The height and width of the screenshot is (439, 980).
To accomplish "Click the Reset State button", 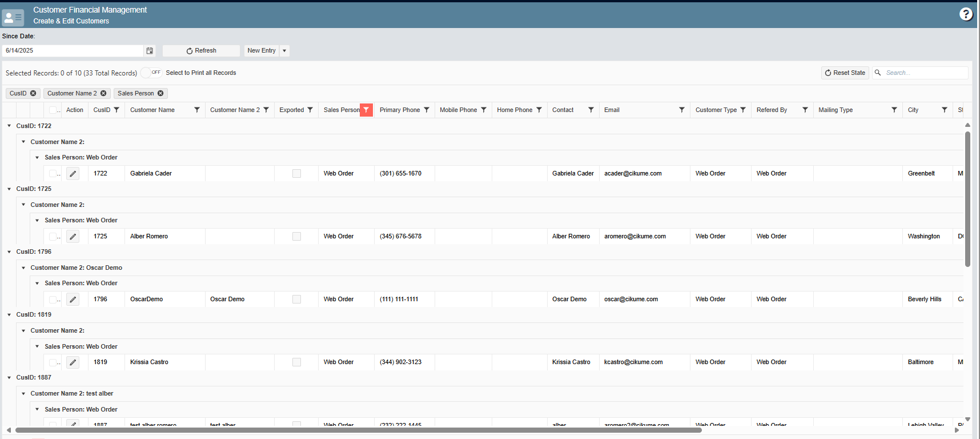I will 845,73.
